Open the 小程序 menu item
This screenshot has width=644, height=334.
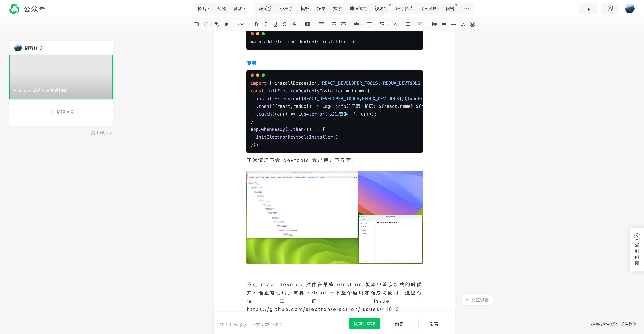tap(286, 8)
